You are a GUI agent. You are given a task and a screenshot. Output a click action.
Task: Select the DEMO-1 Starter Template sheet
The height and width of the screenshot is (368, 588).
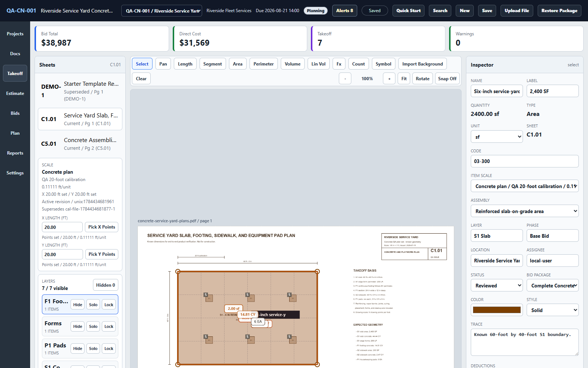[x=80, y=91]
